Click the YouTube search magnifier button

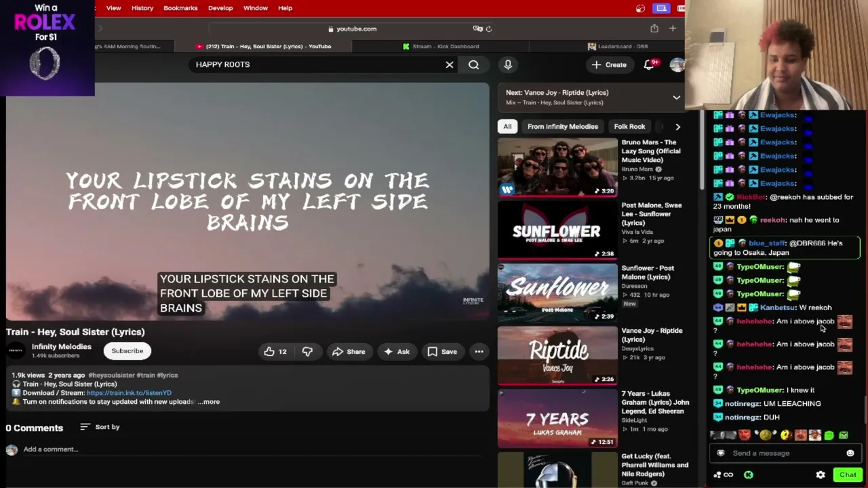coord(473,64)
